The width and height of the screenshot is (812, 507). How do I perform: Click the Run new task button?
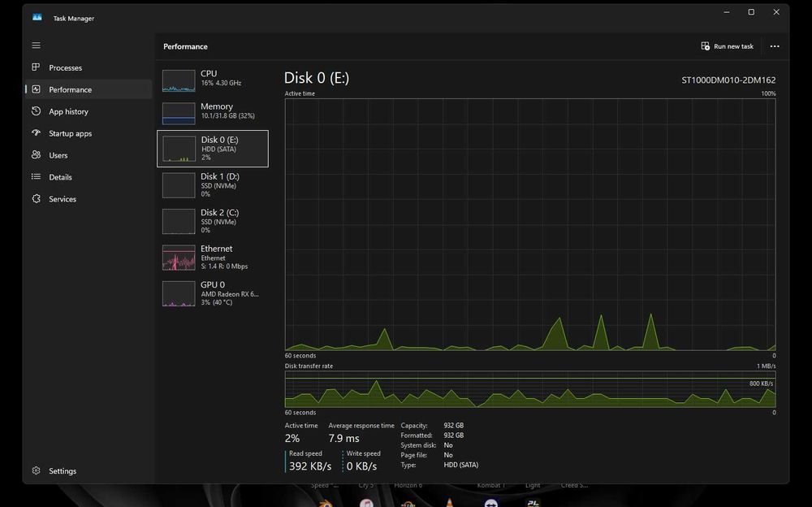[727, 46]
